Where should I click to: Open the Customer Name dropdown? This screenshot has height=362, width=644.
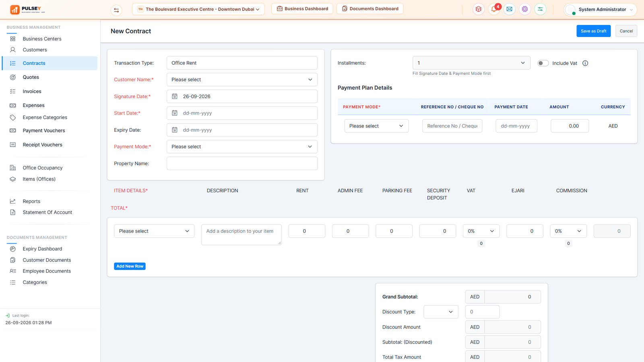[x=242, y=80]
